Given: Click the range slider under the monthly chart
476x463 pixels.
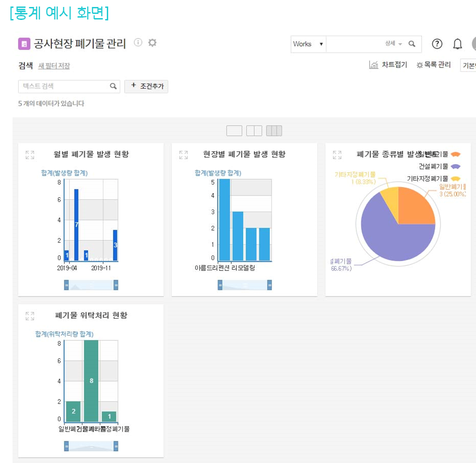Looking at the screenshot, I should [91, 285].
